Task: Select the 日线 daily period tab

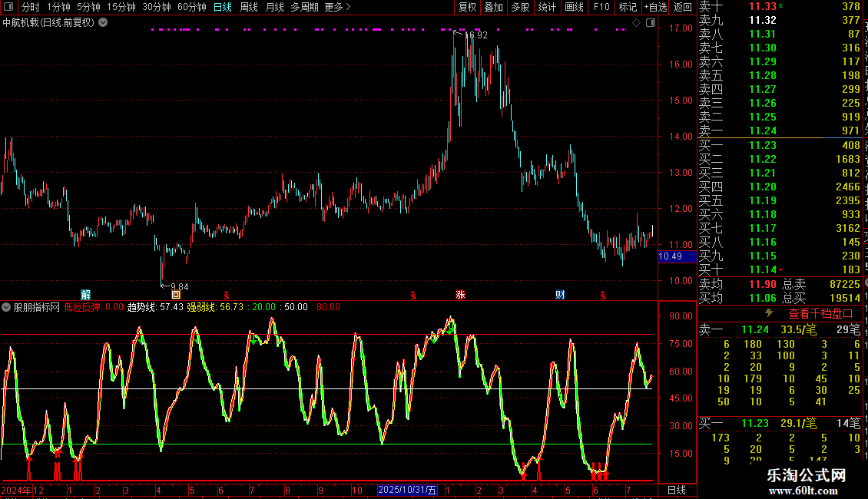Action: pos(223,7)
